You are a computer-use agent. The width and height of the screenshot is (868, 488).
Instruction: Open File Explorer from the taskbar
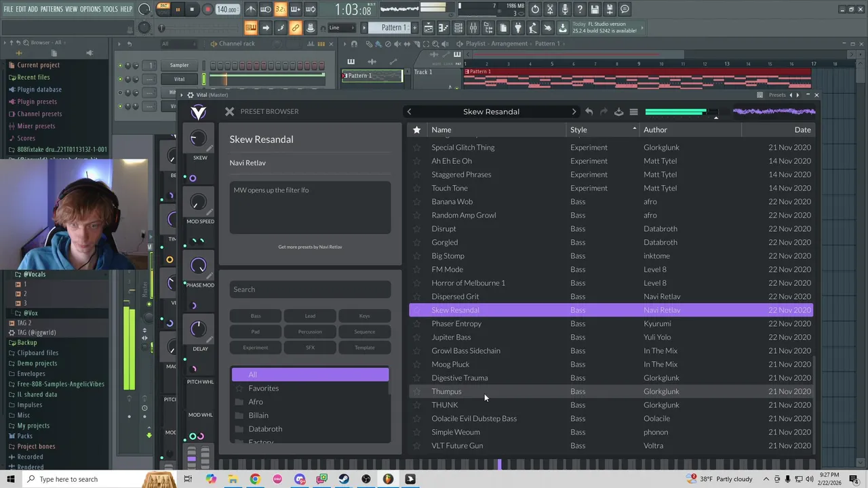[233, 479]
